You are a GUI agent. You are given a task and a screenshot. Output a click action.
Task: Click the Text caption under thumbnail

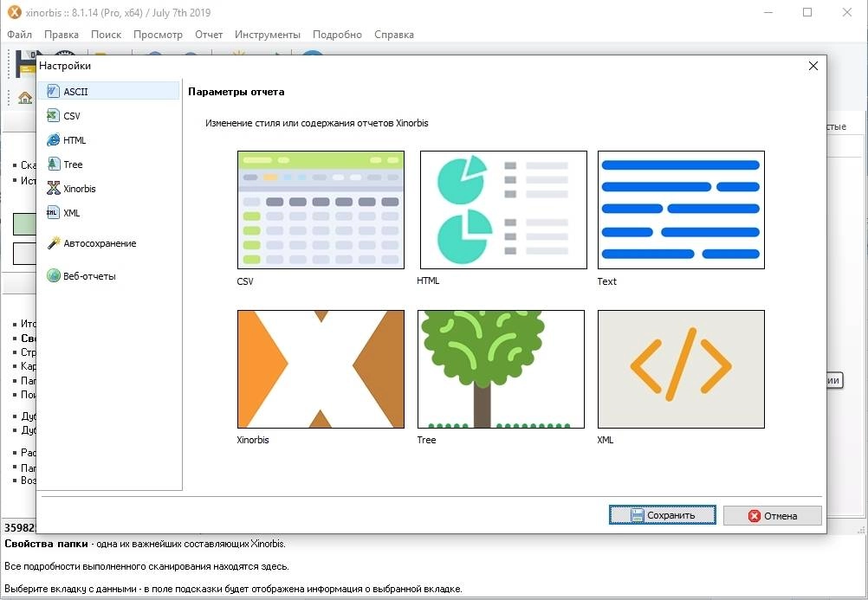click(606, 281)
